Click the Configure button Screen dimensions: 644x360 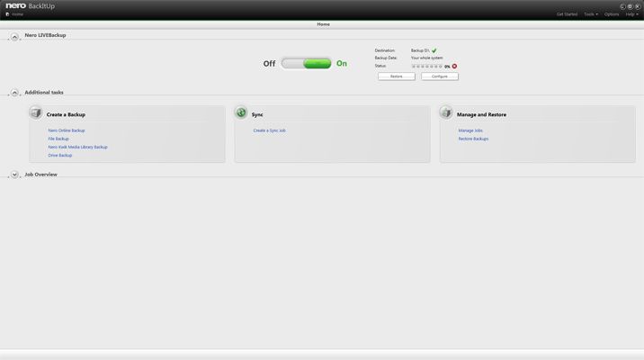tap(440, 76)
